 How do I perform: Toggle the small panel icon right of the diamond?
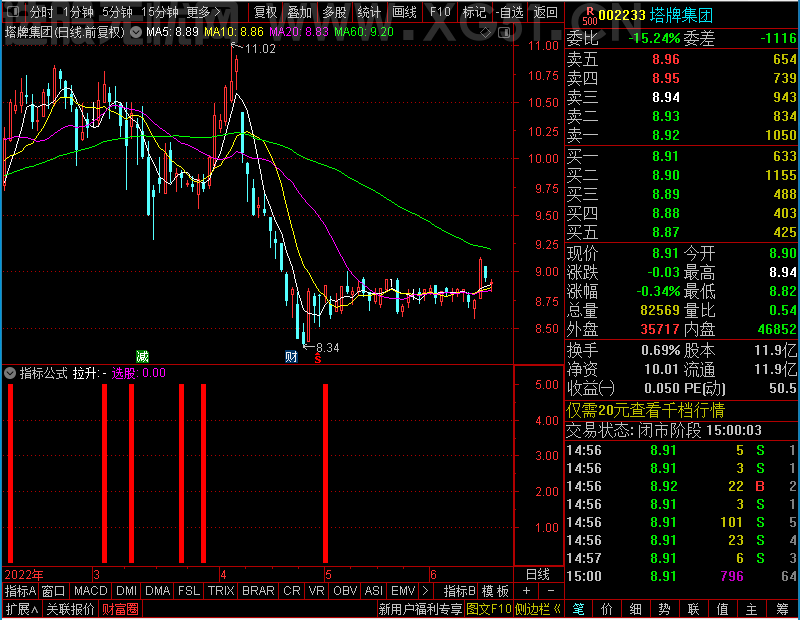[504, 33]
